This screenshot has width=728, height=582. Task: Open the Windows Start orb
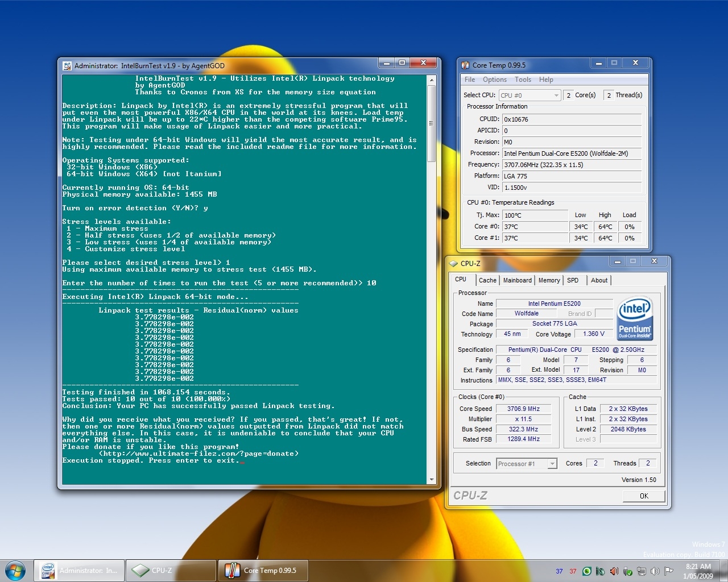(x=15, y=571)
